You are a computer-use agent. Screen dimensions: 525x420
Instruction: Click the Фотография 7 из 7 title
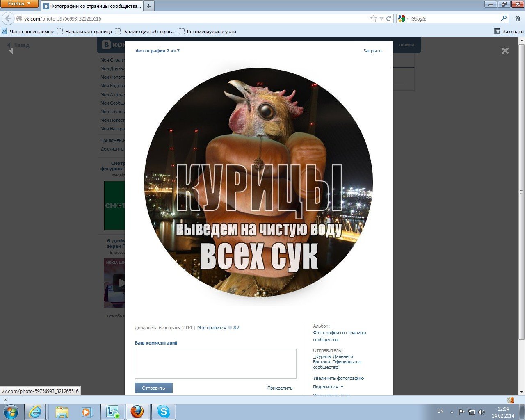click(x=157, y=51)
